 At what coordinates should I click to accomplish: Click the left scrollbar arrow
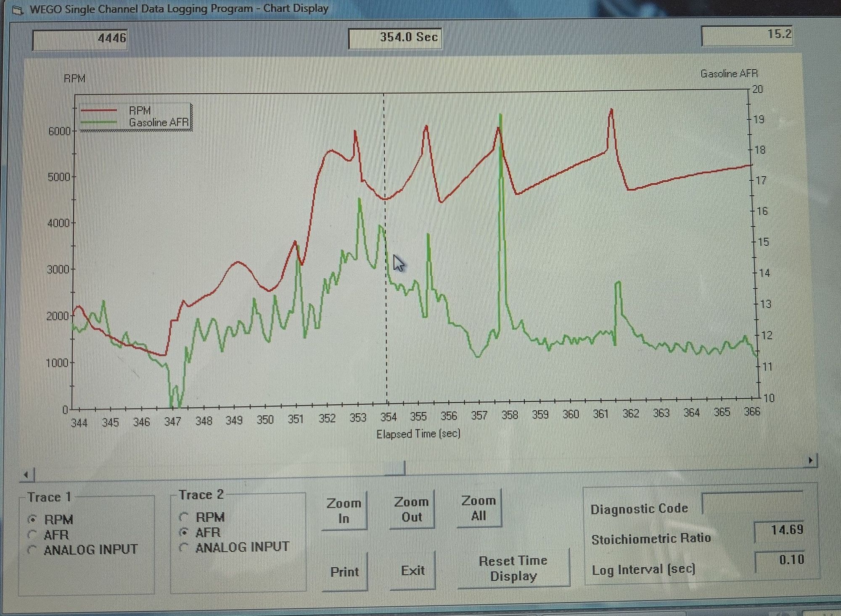(26, 474)
